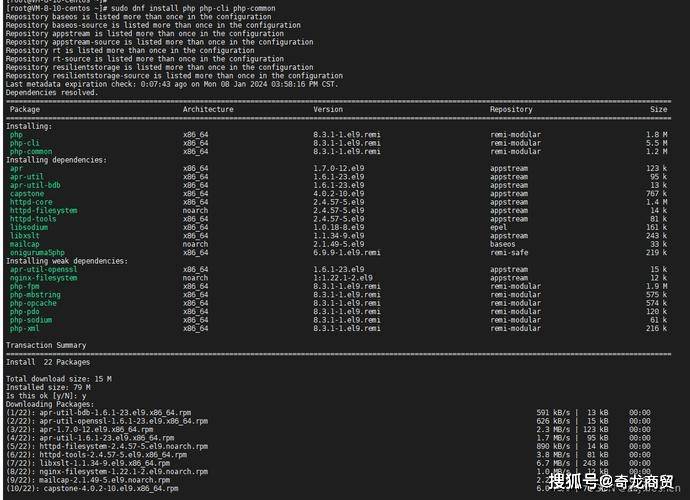Image resolution: width=690 pixels, height=500 pixels.
Task: Click the 'php-cli' package name
Action: (25, 143)
